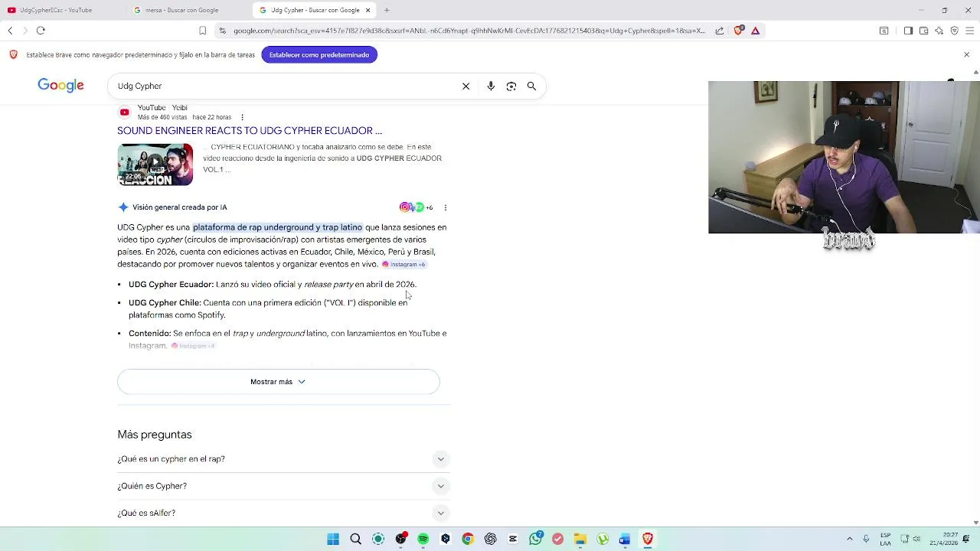Click Establecer como predeterminado button
The image size is (980, 551).
(x=319, y=55)
